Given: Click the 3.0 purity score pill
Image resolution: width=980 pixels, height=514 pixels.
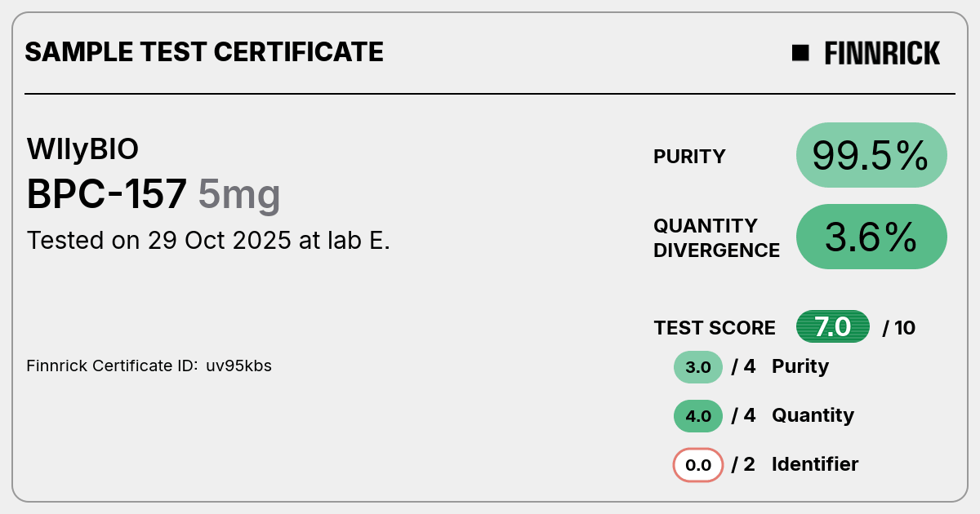Looking at the screenshot, I should pyautogui.click(x=698, y=367).
